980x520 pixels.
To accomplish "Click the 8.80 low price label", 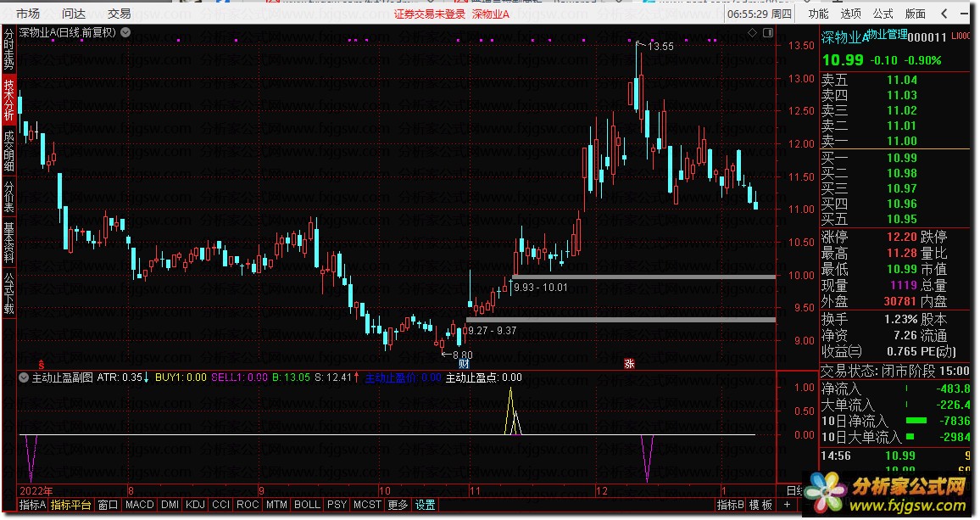I will (463, 355).
